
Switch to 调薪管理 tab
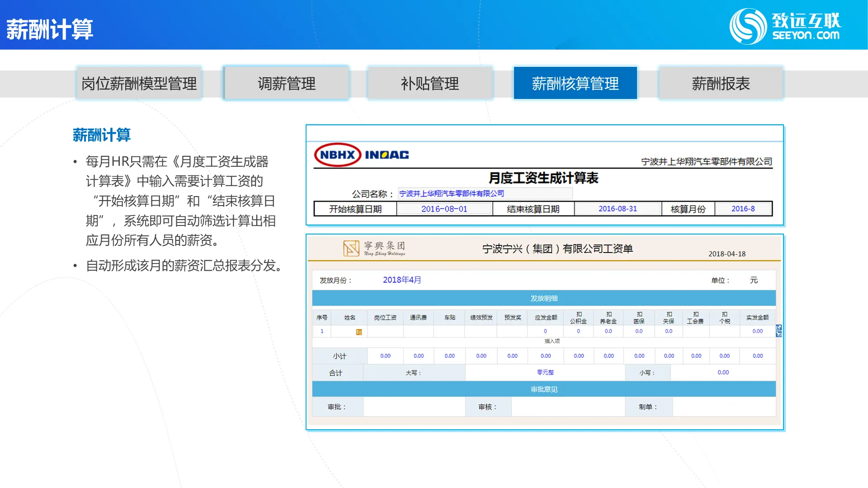287,84
